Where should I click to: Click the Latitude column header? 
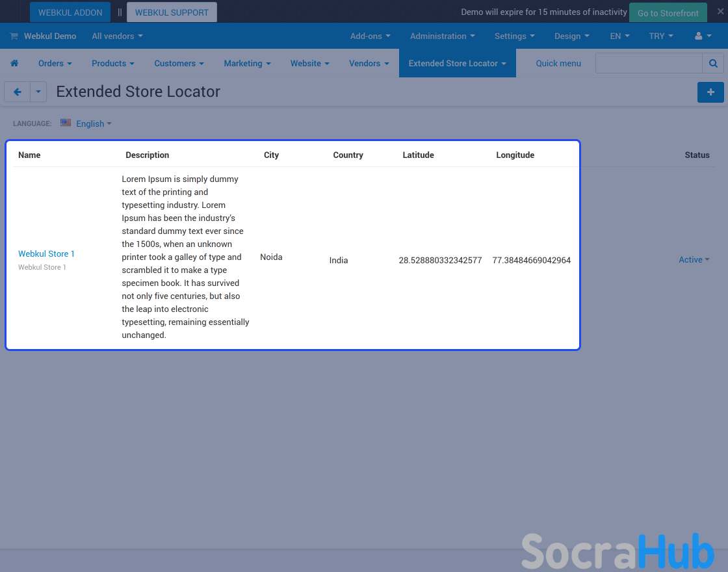click(x=418, y=155)
